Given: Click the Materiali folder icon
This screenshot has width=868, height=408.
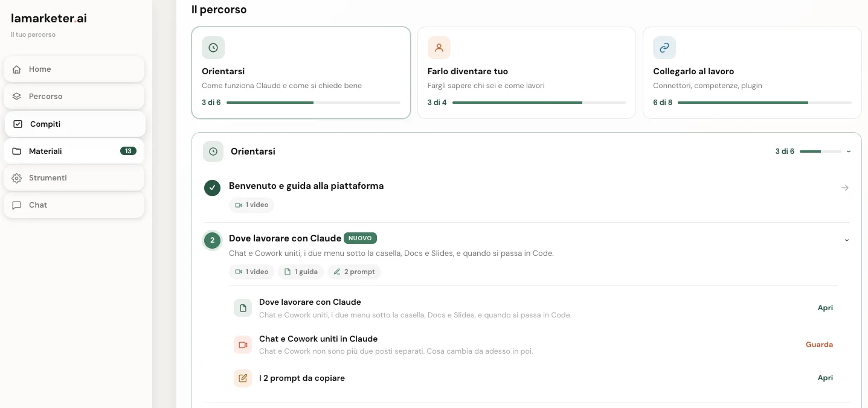Looking at the screenshot, I should (17, 151).
